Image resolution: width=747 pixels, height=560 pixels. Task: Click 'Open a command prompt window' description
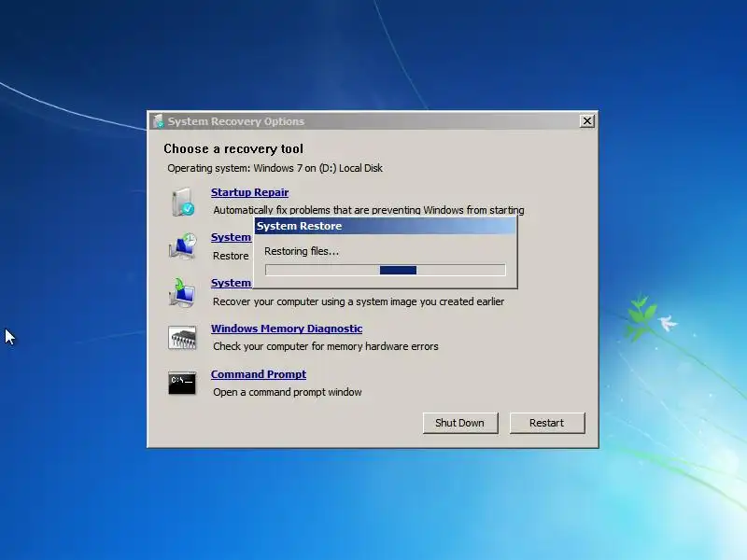point(288,392)
